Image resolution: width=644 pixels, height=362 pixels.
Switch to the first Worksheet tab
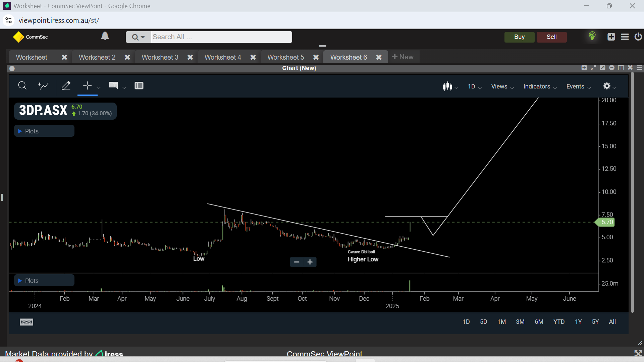[32, 57]
